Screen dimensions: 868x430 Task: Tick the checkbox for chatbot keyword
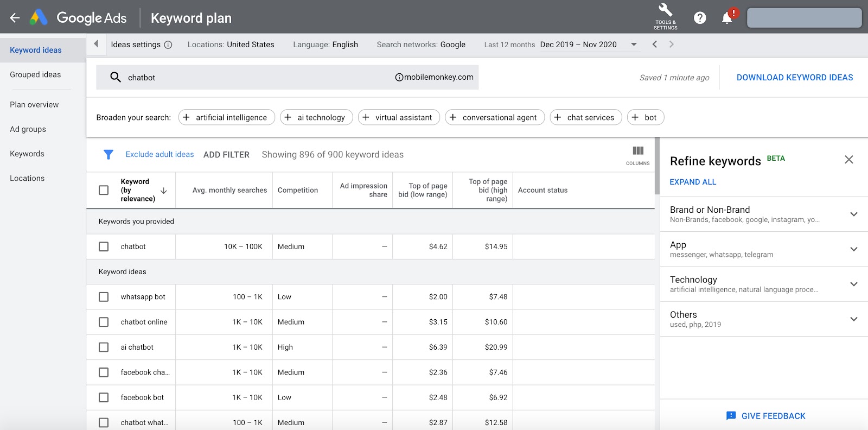pos(104,246)
